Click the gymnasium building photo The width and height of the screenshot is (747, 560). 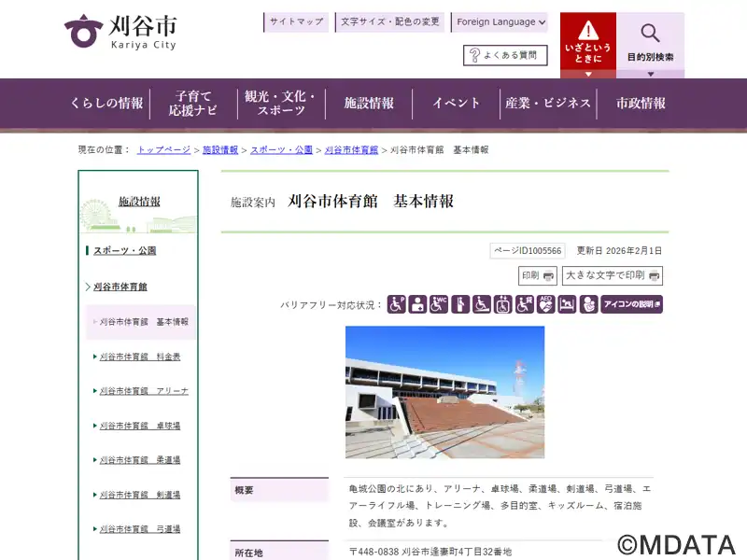tap(444, 392)
